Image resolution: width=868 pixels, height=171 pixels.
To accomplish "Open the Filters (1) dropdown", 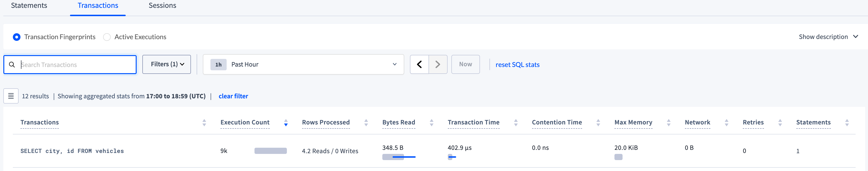I will (x=166, y=64).
